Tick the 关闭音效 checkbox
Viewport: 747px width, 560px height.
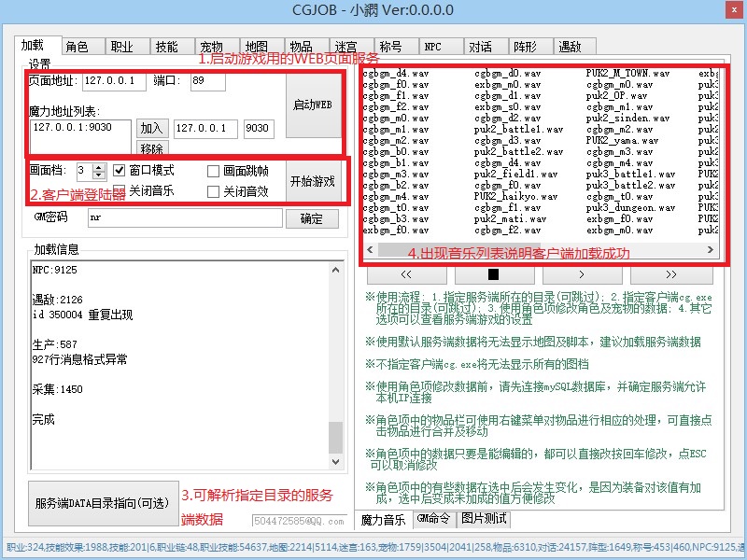click(213, 191)
